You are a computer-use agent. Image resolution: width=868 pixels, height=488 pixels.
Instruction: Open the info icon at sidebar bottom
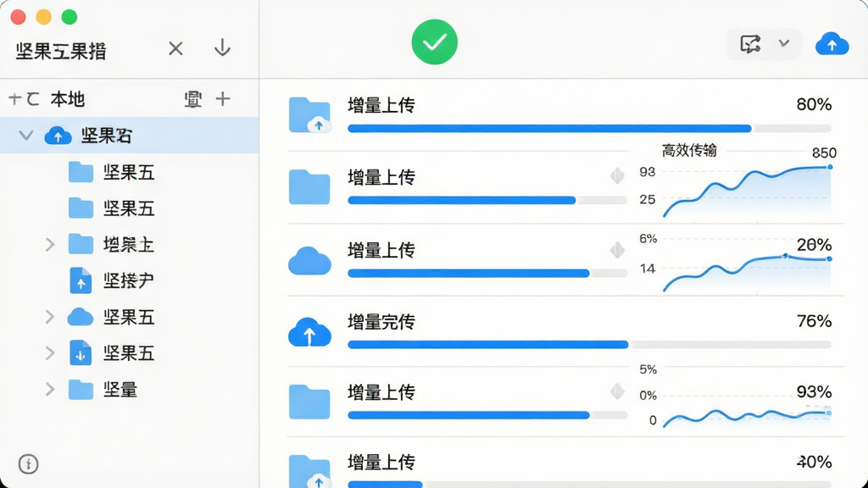click(x=28, y=463)
